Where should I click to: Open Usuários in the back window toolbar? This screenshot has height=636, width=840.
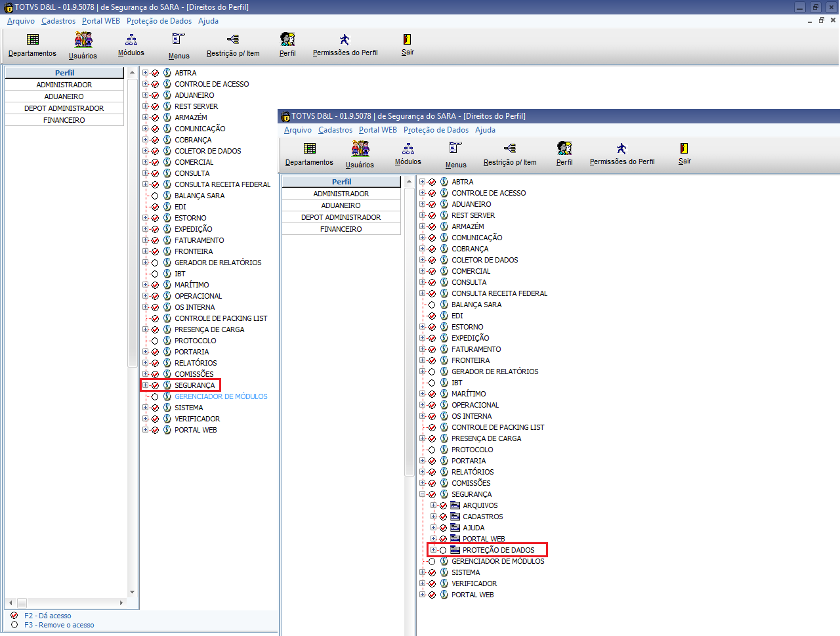coord(83,45)
